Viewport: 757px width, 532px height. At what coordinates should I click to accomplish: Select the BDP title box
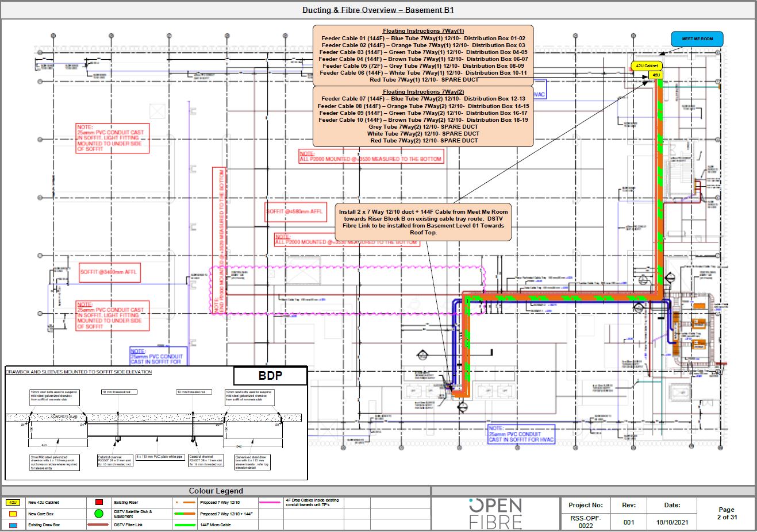(270, 376)
